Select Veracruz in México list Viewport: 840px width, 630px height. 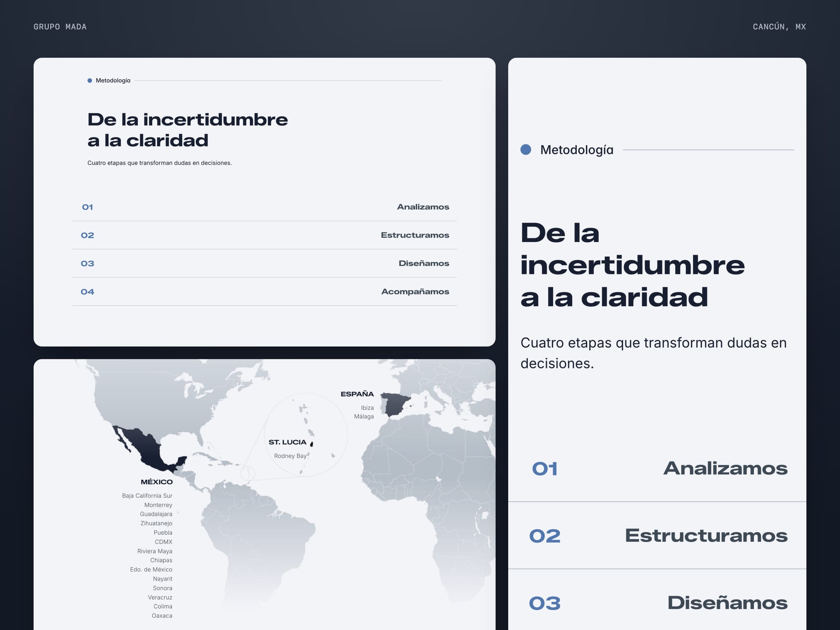tap(160, 598)
